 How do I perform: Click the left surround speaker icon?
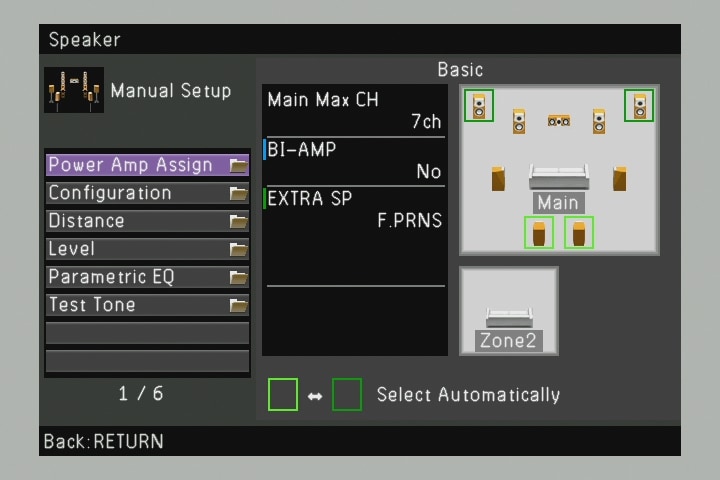498,178
